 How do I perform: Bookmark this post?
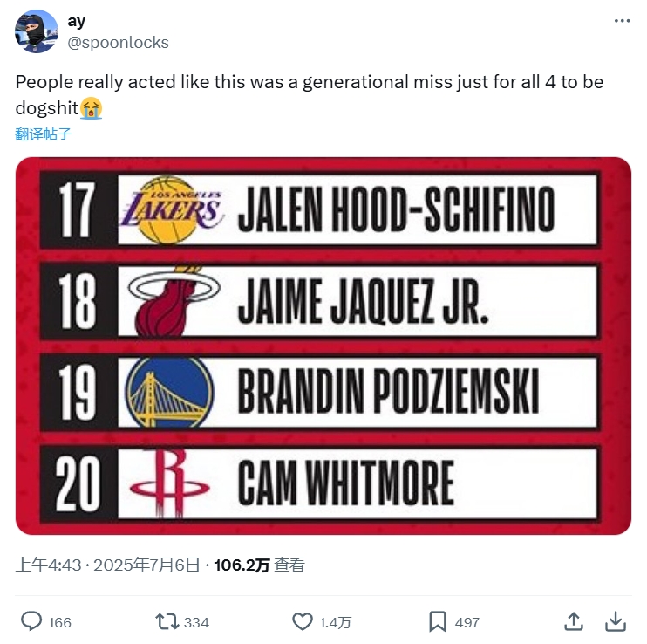(x=438, y=621)
